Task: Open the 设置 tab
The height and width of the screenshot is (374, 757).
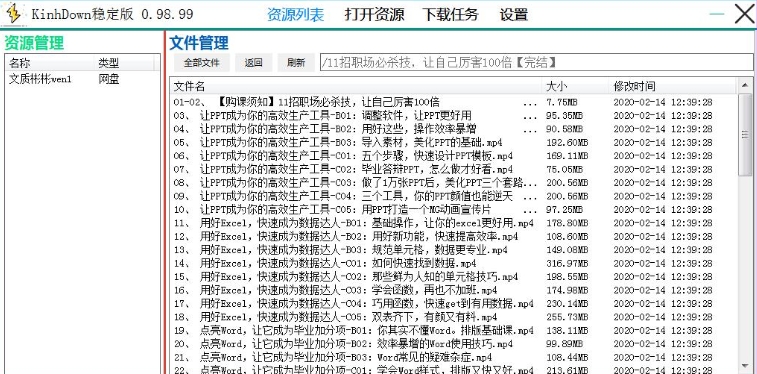Action: (514, 14)
